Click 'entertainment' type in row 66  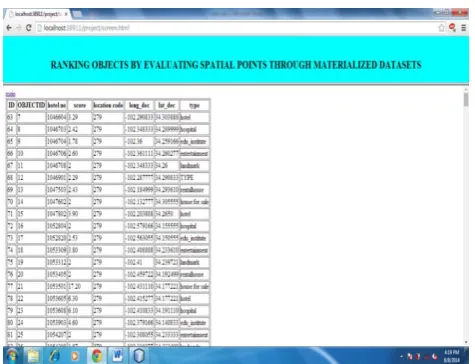click(x=194, y=154)
